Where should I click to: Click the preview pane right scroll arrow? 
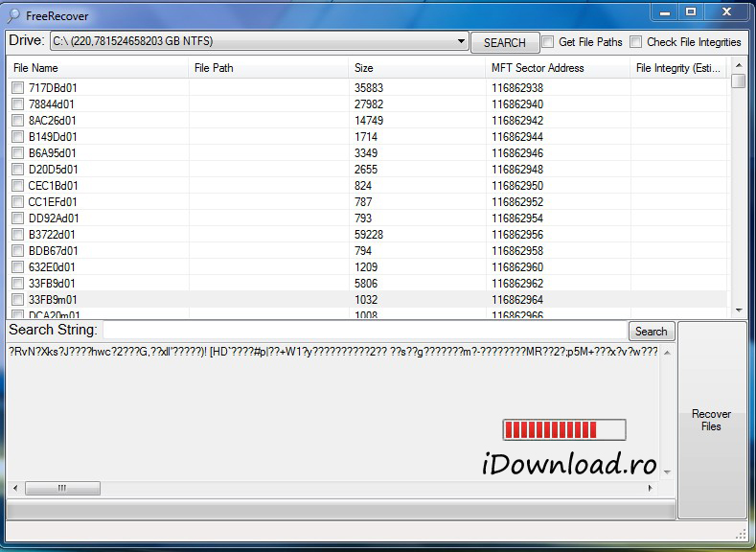[652, 489]
